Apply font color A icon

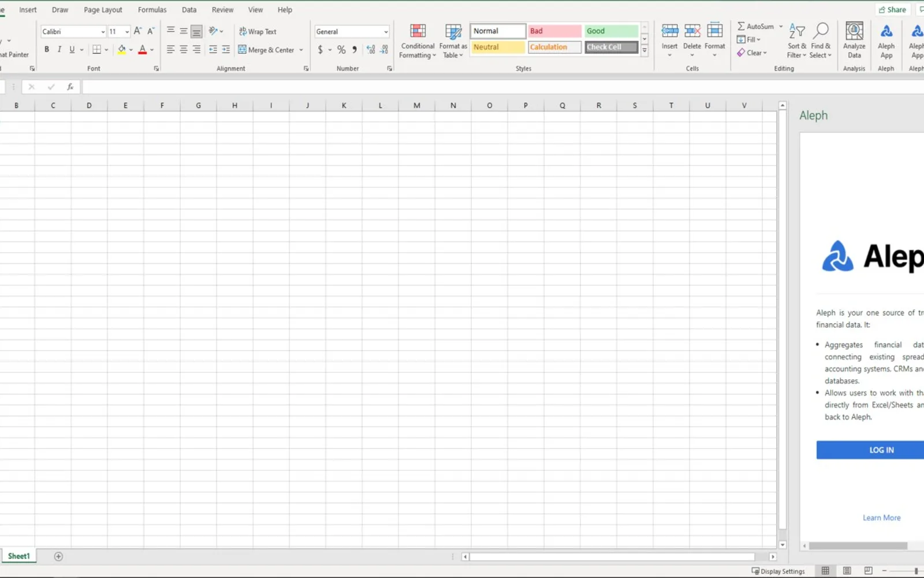tap(142, 50)
